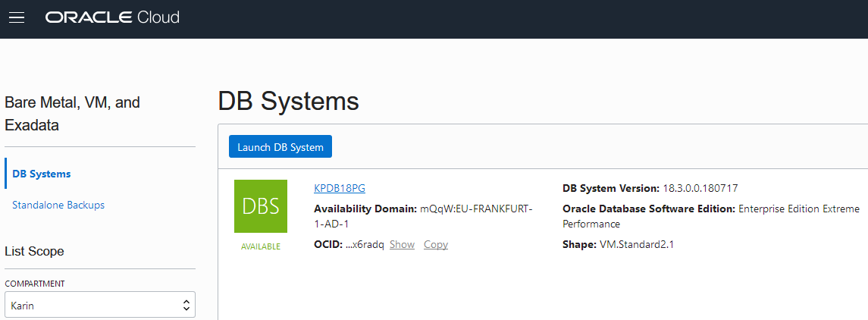Show the full OCID value
The width and height of the screenshot is (868, 320).
tap(402, 244)
